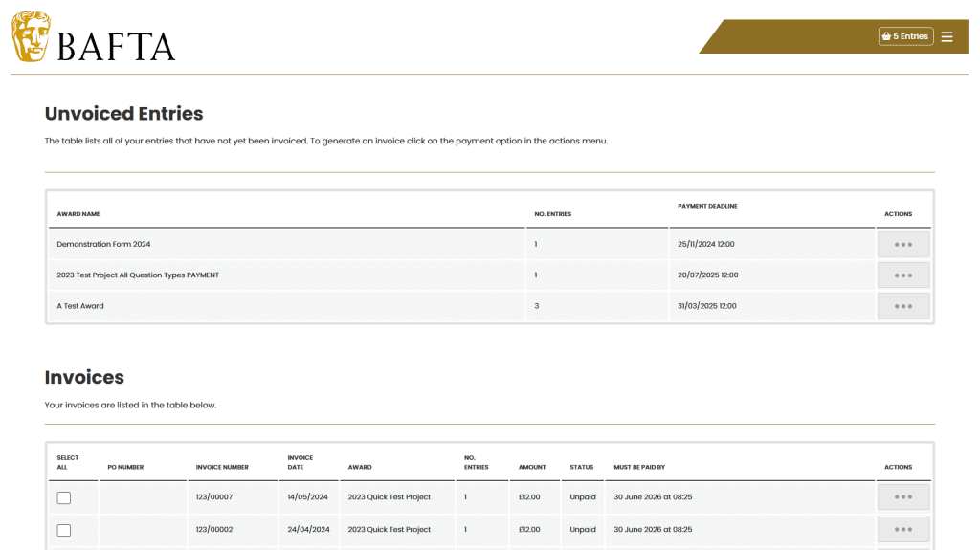Click the Invoice Number column header
Viewport: 980px width, 550px height.
pos(222,467)
